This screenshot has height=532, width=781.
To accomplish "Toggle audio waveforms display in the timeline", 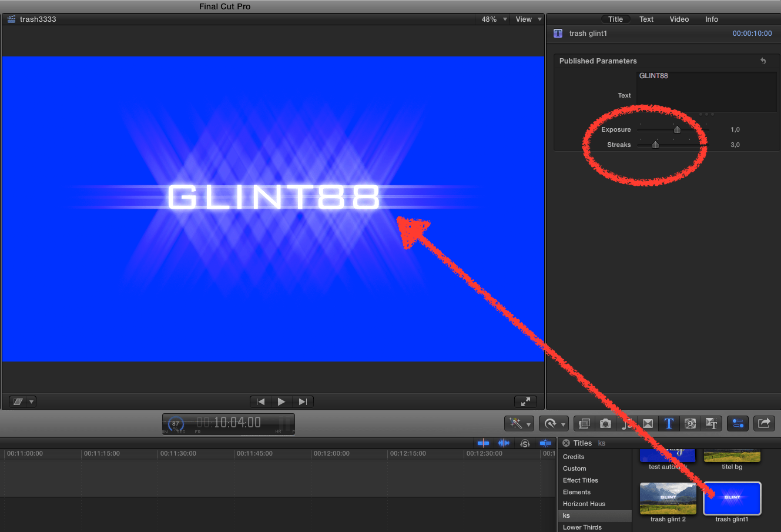I will pyautogui.click(x=504, y=443).
